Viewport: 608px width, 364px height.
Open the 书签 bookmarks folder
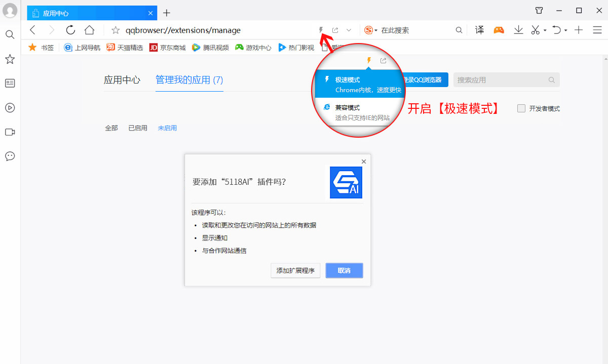coord(41,48)
